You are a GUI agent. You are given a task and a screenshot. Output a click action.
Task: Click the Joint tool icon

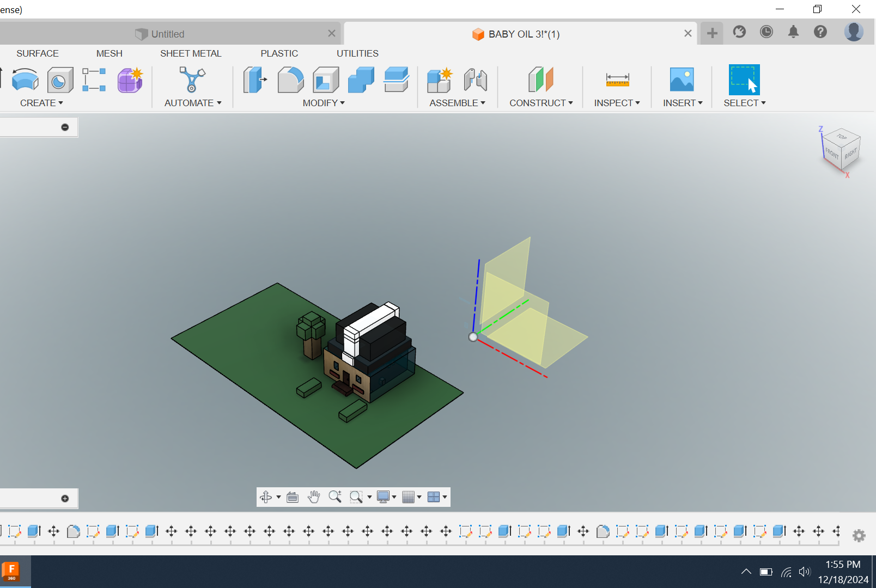point(476,80)
